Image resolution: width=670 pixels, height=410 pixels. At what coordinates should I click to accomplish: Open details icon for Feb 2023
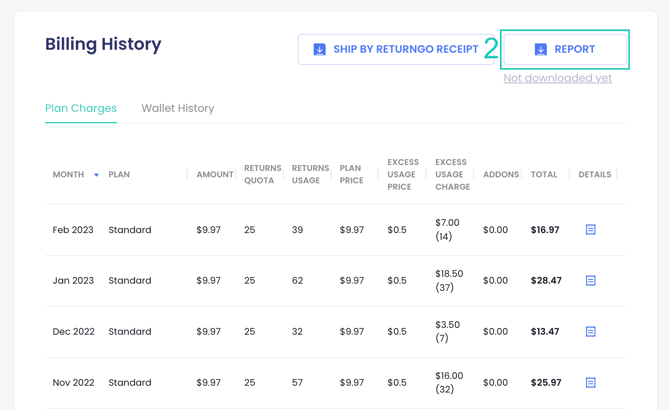click(x=590, y=230)
